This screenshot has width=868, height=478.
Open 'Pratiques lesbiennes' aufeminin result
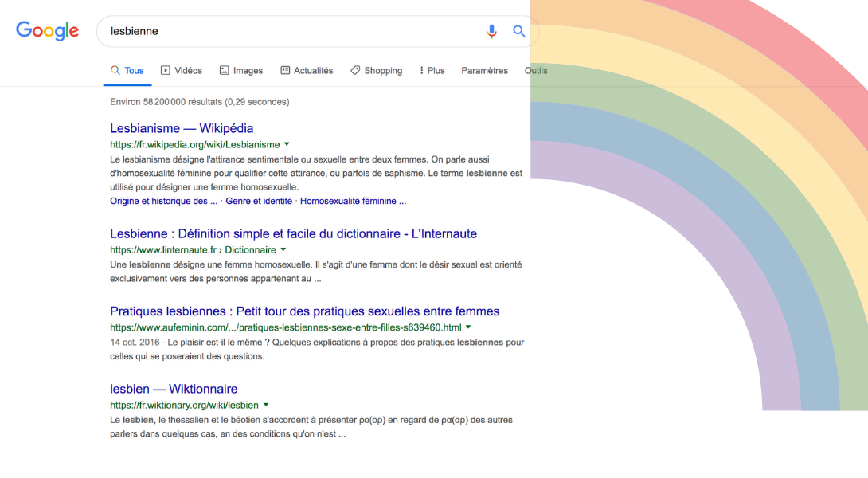pyautogui.click(x=304, y=311)
